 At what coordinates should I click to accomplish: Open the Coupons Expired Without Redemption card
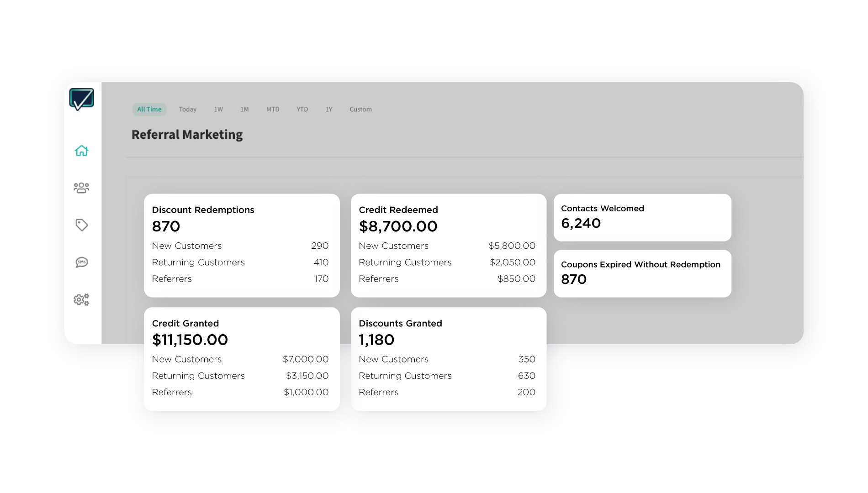(x=642, y=273)
